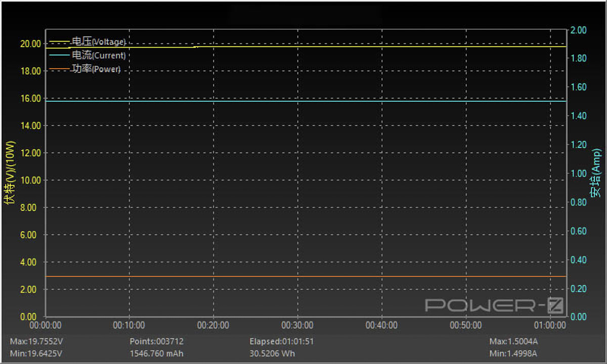Screen dimensions: 607x364
Task: Click the 00:50:00 time axis tick
Action: pos(465,326)
